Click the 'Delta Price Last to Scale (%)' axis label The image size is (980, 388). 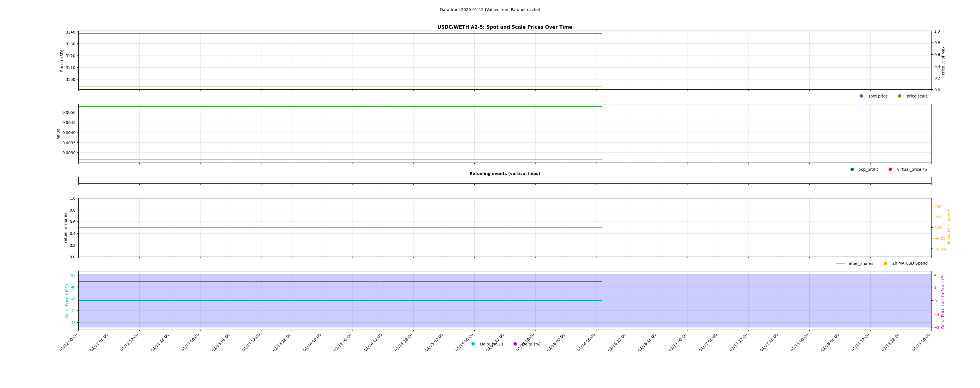click(943, 301)
